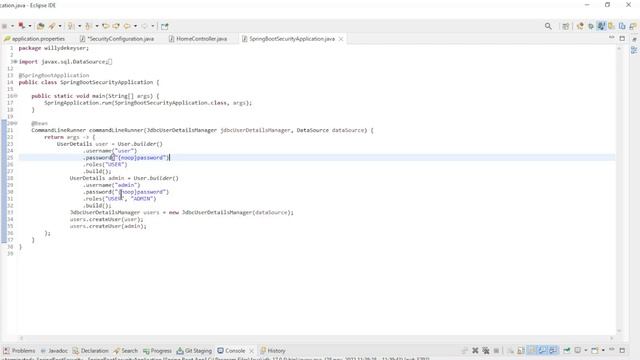The width and height of the screenshot is (640, 360).
Task: Open the display selected console dropdown
Action: (586, 350)
